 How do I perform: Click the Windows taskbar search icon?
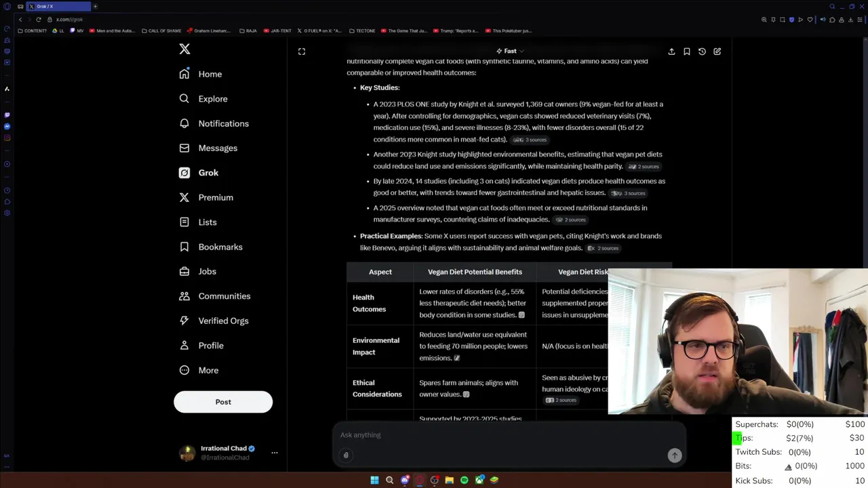390,480
